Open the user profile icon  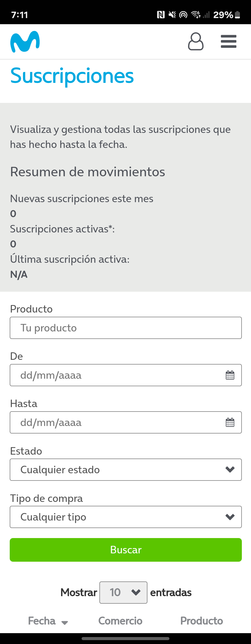(196, 42)
